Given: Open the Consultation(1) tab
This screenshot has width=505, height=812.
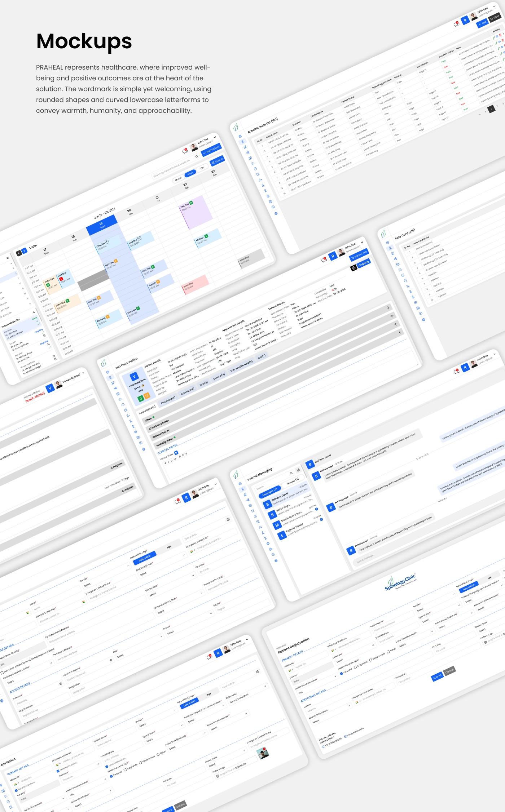Looking at the screenshot, I should [x=147, y=409].
